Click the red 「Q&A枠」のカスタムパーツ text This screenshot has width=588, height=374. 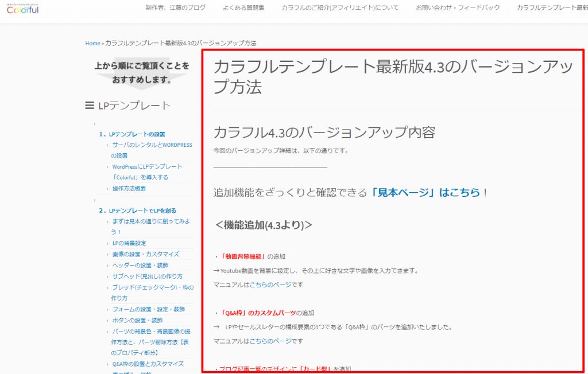258,313
